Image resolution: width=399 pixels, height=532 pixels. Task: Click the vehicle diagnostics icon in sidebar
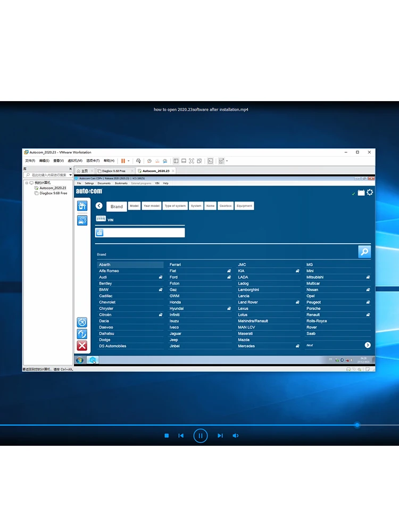point(82,220)
